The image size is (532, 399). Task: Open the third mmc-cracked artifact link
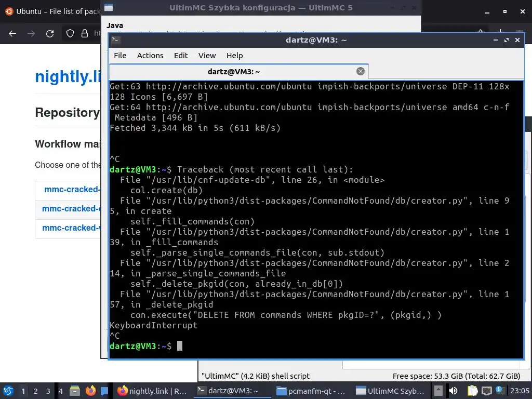tap(71, 228)
